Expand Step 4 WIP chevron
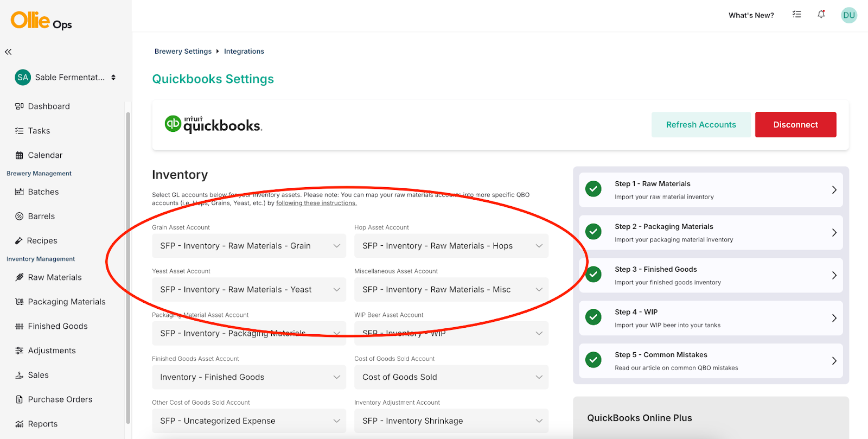The width and height of the screenshot is (868, 439). (834, 318)
